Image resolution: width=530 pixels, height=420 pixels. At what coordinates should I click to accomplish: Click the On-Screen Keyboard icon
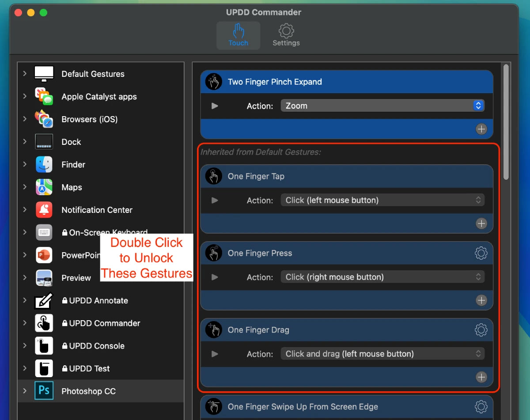point(44,232)
